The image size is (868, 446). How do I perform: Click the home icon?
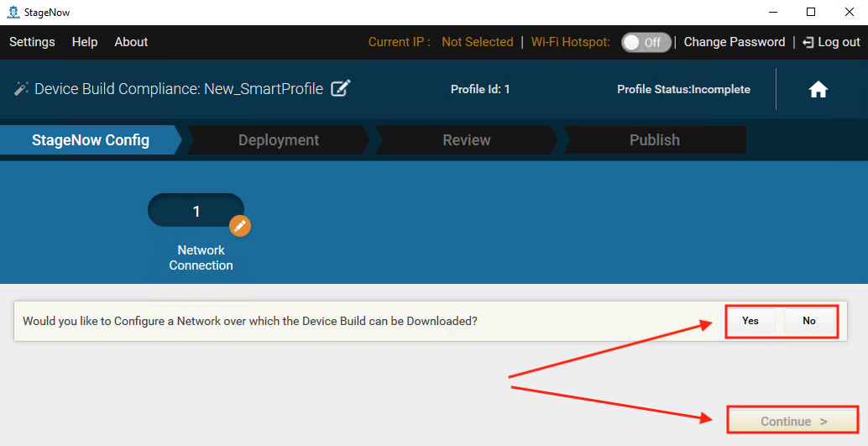818,90
